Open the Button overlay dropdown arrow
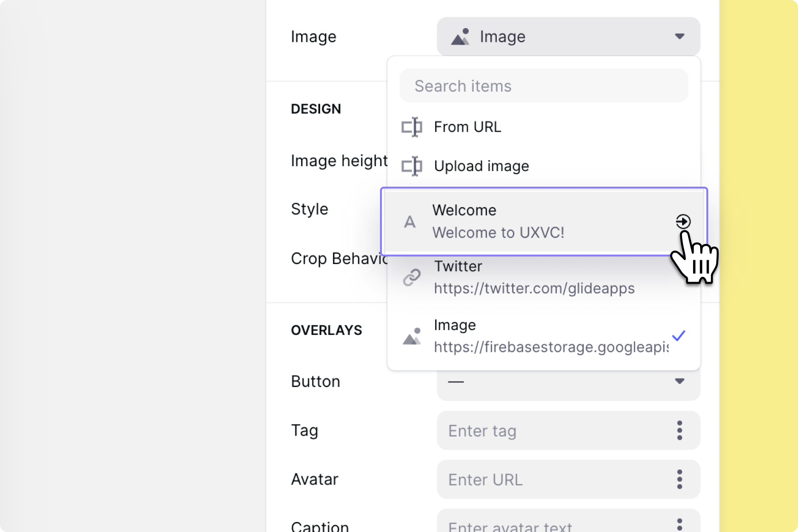 pyautogui.click(x=680, y=381)
